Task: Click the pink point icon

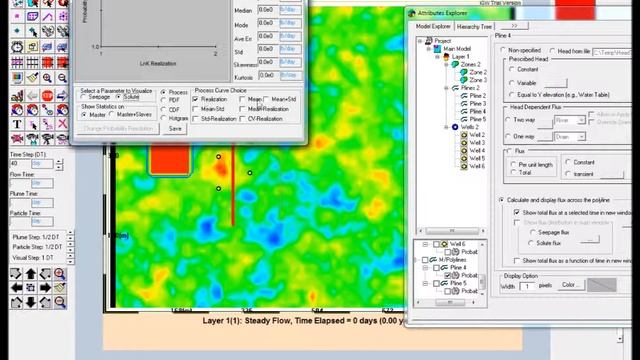Action: coord(17,17)
